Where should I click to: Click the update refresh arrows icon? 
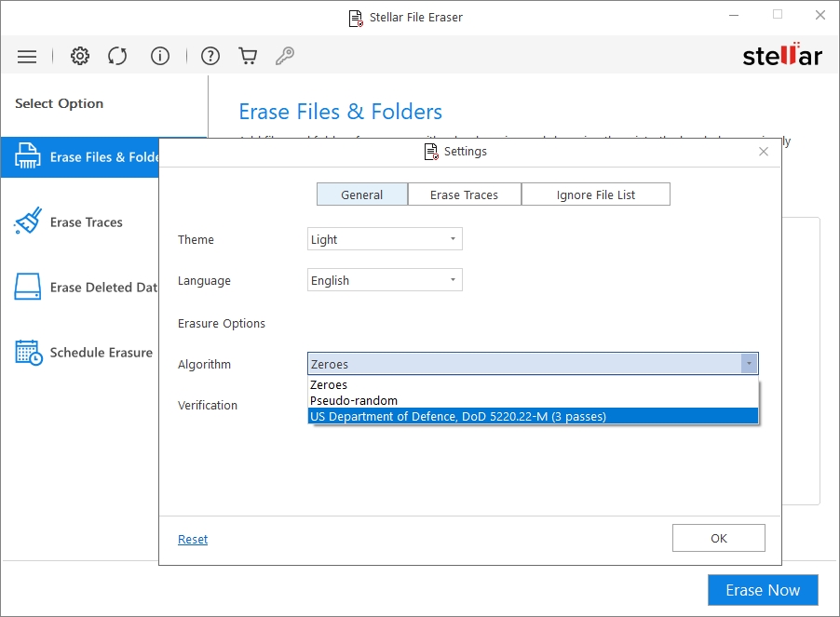tap(117, 57)
